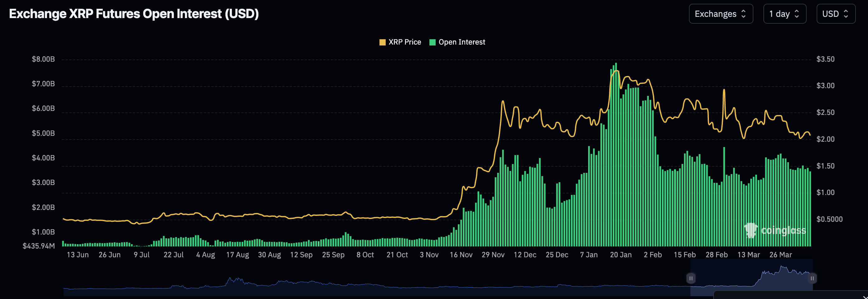Click the left range handle on navigator
The height and width of the screenshot is (299, 868).
(x=691, y=278)
